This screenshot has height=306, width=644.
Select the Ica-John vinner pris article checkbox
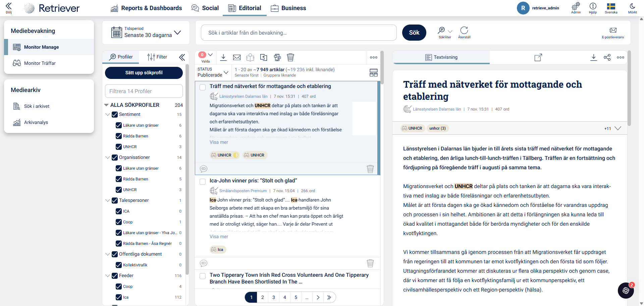(203, 182)
